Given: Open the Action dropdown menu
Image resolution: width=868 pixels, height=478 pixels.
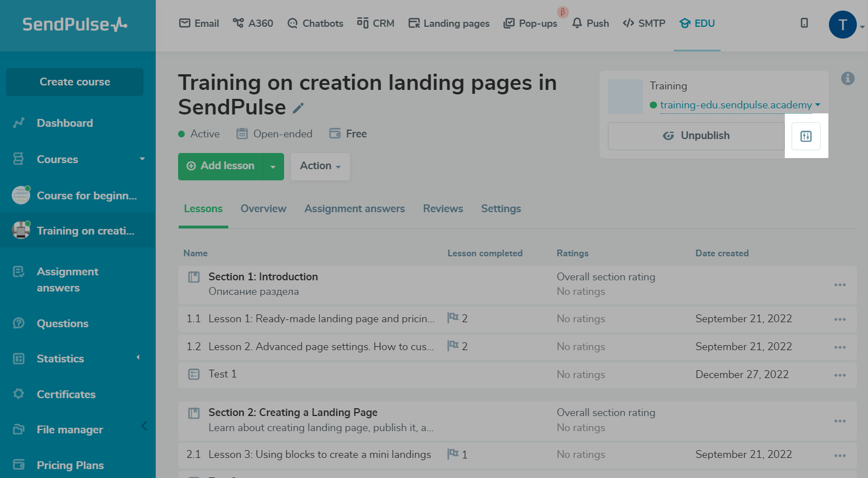Looking at the screenshot, I should pyautogui.click(x=320, y=166).
